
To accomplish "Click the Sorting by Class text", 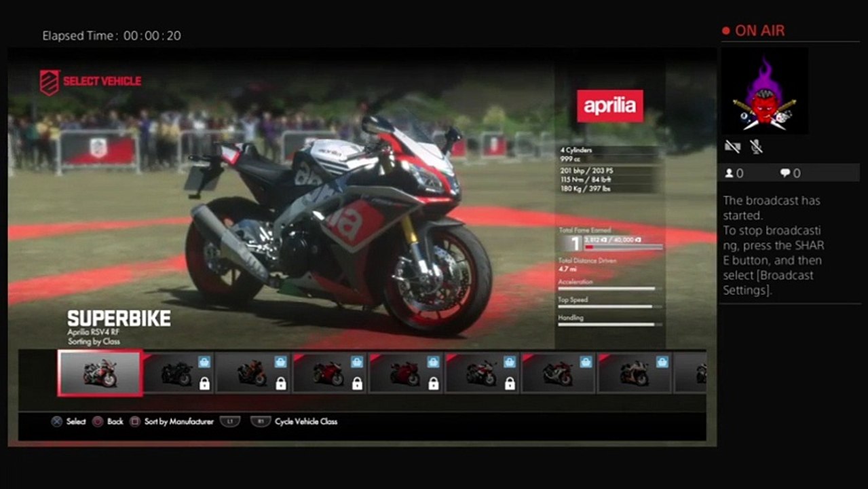I will point(94,342).
